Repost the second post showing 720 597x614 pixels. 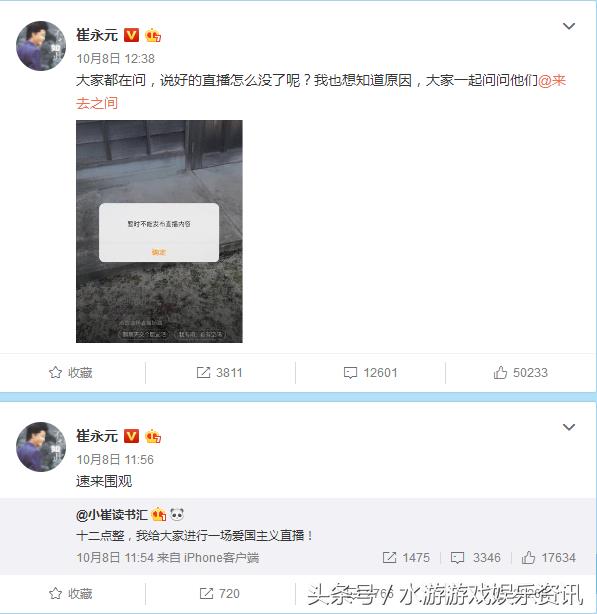219,594
